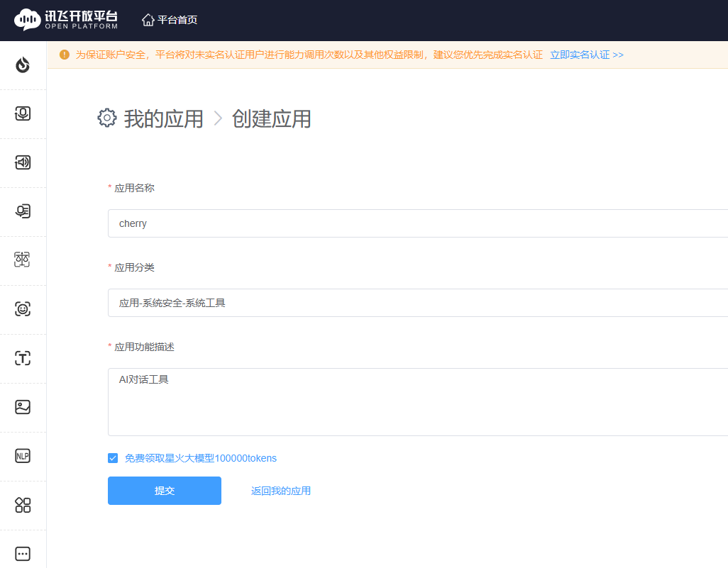The width and height of the screenshot is (728, 568).
Task: Open the speech recognition microphone icon
Action: (x=23, y=113)
